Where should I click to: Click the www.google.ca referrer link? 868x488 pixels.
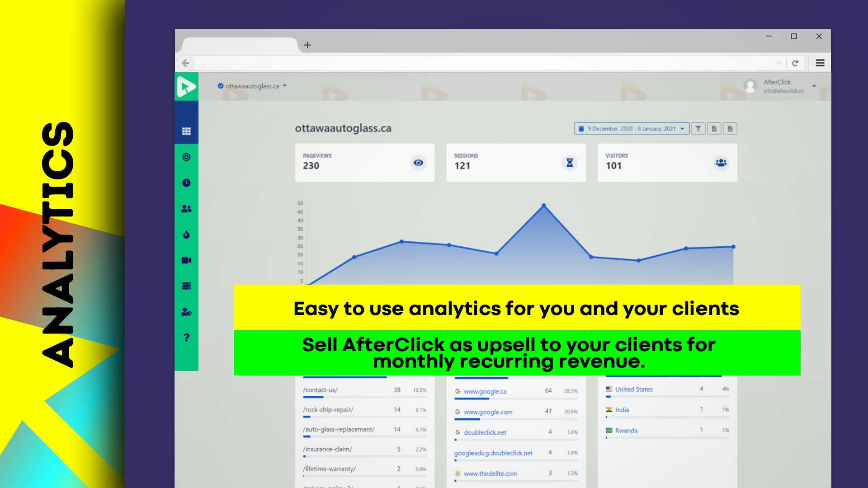tap(485, 391)
